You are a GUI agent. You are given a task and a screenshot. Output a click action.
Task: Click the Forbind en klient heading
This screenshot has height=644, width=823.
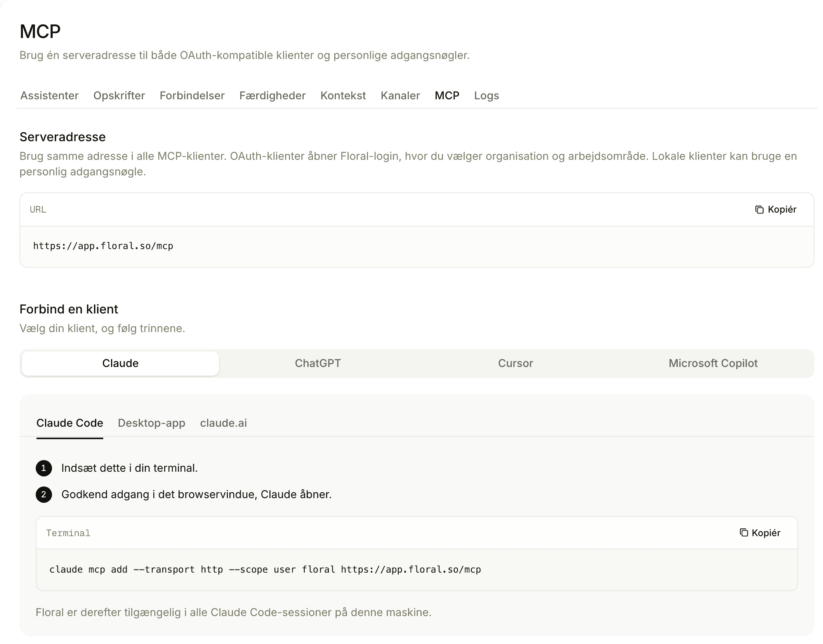click(69, 309)
